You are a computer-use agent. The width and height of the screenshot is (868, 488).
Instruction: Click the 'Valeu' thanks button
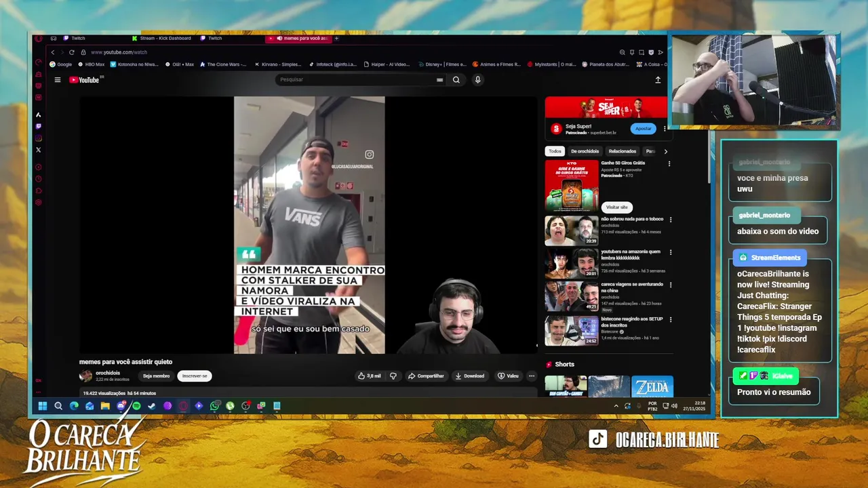click(508, 376)
